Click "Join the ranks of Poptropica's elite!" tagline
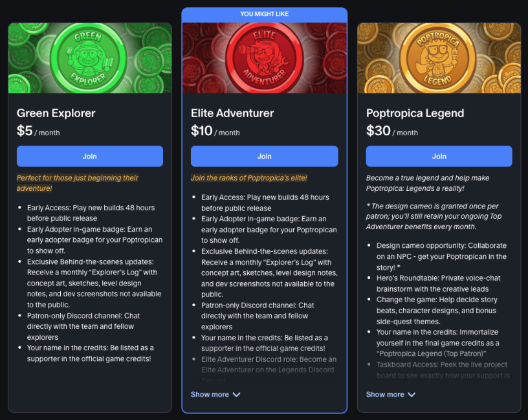528x420 pixels. tap(249, 178)
